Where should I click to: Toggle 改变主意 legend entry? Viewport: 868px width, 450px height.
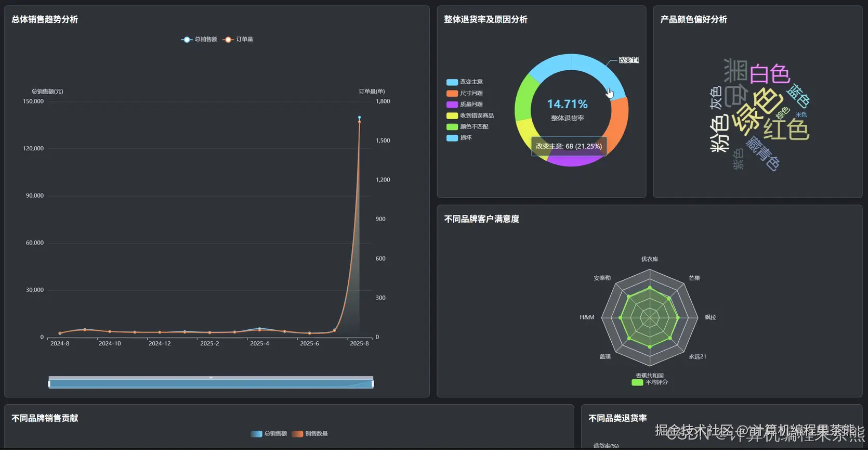click(465, 82)
